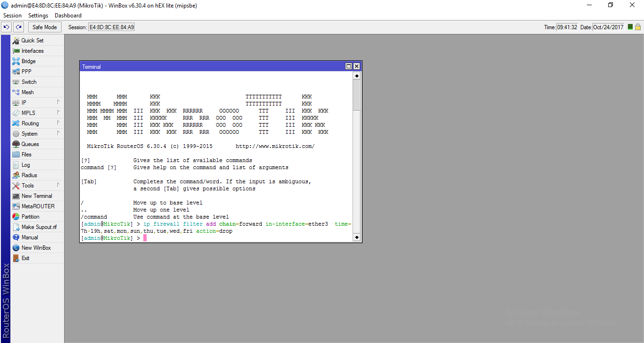Click the Redo arrow toolbar button

pyautogui.click(x=18, y=27)
